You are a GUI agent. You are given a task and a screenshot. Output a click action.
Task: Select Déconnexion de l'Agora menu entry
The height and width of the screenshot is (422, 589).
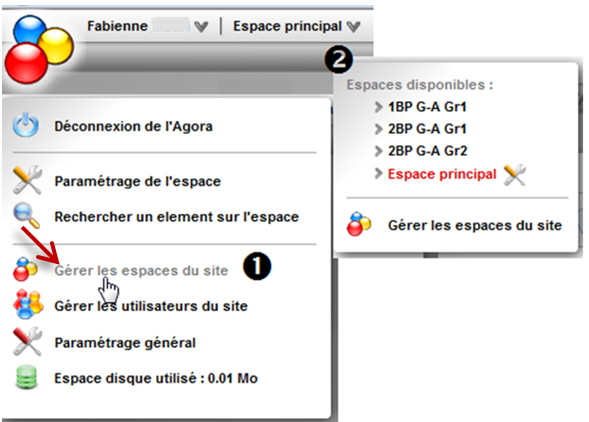[x=133, y=126]
